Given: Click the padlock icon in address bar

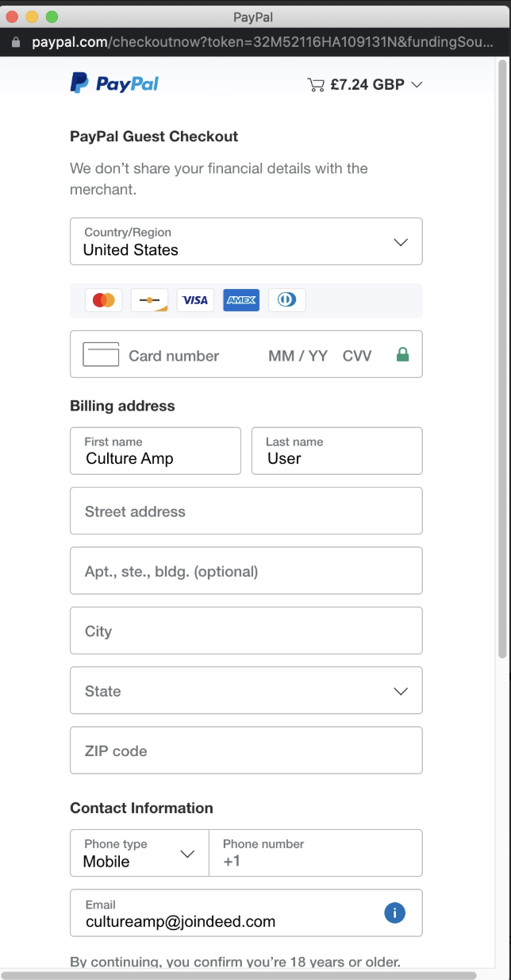Looking at the screenshot, I should tap(16, 42).
